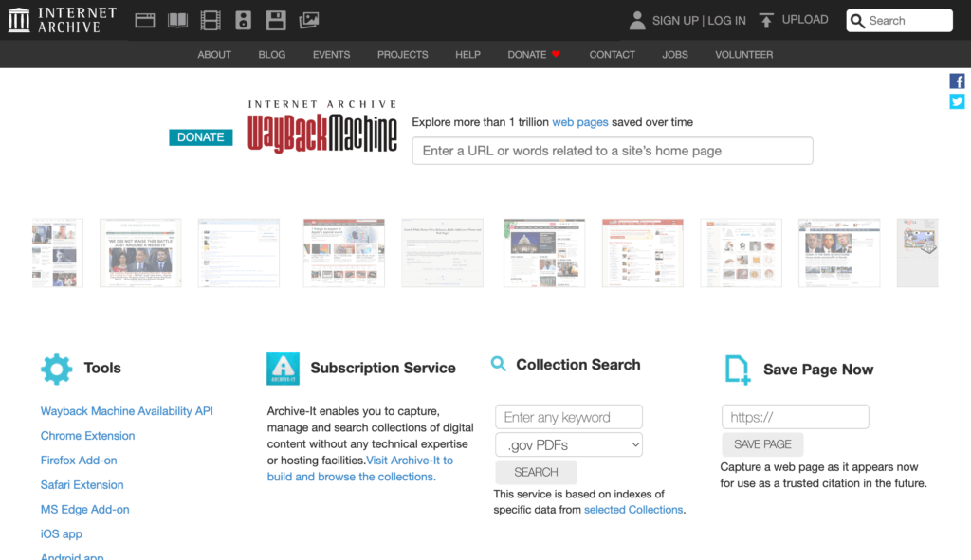Open the Web (Wayback) icon in top bar
The width and height of the screenshot is (971, 560).
pyautogui.click(x=145, y=20)
